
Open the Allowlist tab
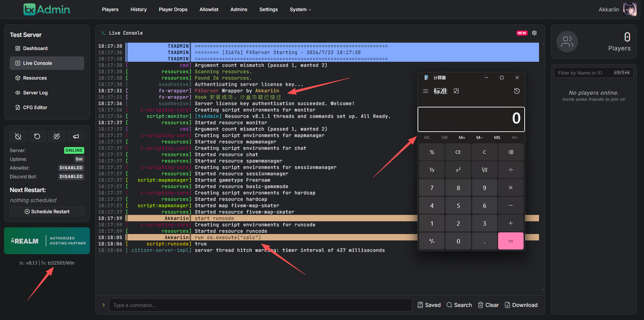(209, 9)
